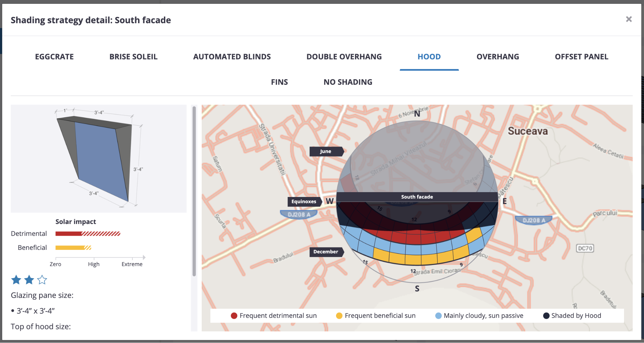The image size is (644, 343).
Task: Select the Automated Blinds tab
Action: pyautogui.click(x=232, y=57)
